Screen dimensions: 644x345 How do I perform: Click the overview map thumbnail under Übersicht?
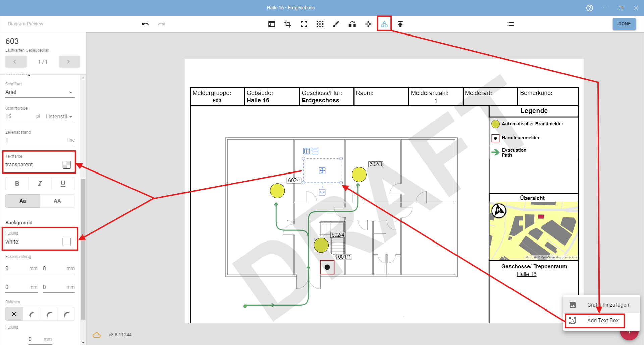point(533,231)
